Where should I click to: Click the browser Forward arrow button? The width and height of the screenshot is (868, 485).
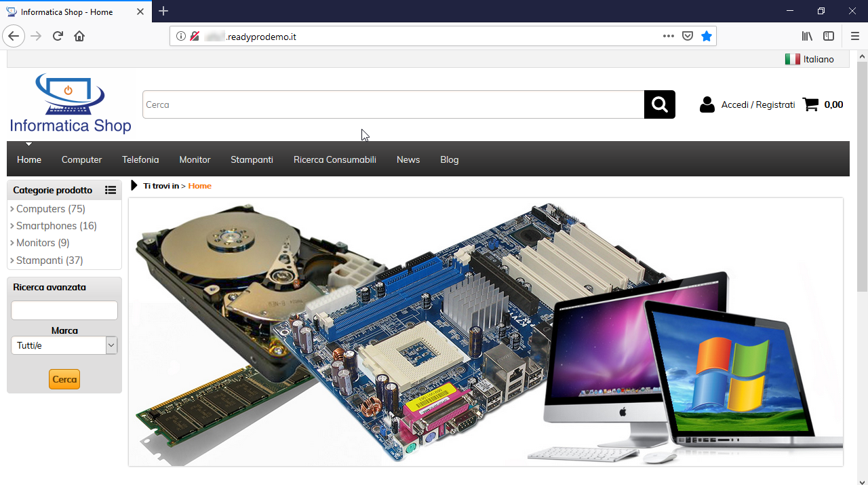(36, 36)
